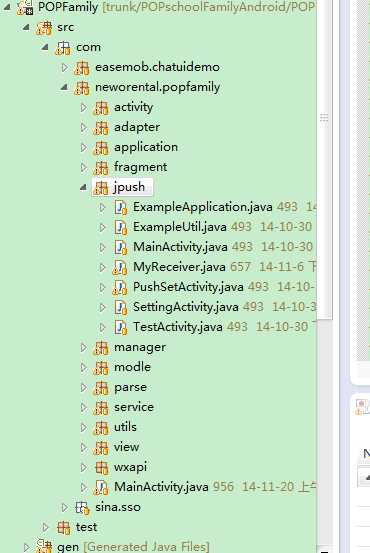Screen dimensions: 370x553
Task: Expand the gen Generated Java Files folder
Action: click(26, 547)
